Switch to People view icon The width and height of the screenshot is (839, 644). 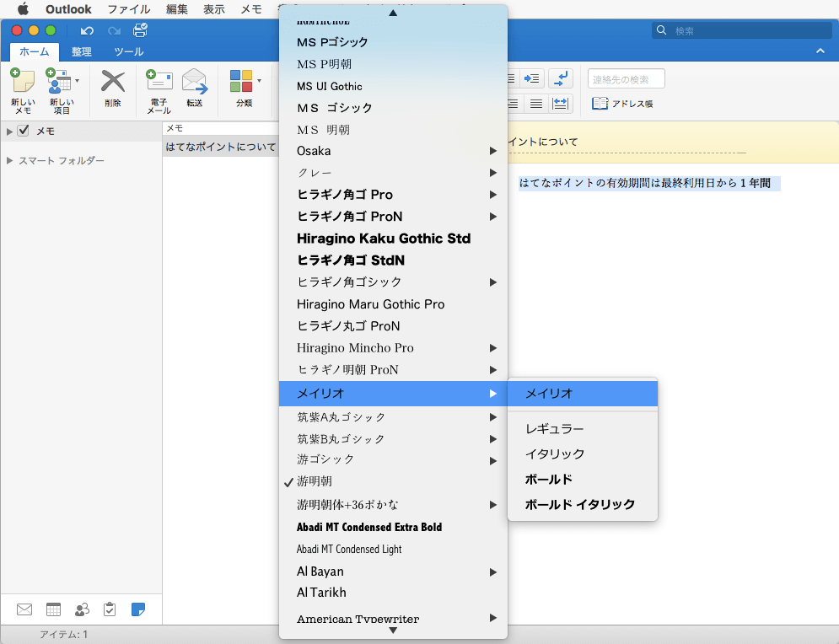coord(82,609)
